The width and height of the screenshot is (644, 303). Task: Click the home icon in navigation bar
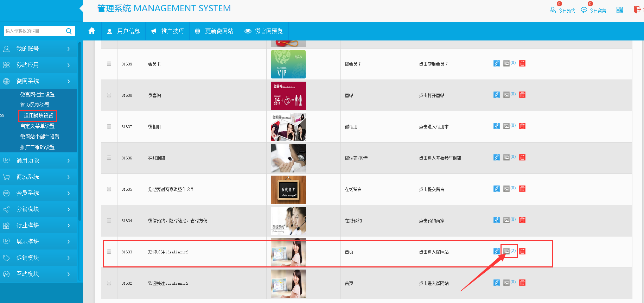(x=92, y=31)
